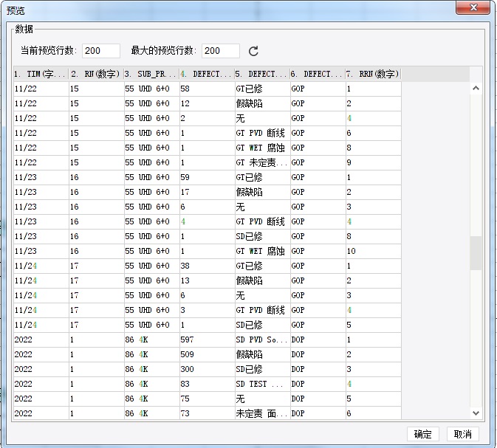Click the 取消 button
Viewport: 497px width, 448px height.
pyautogui.click(x=462, y=434)
